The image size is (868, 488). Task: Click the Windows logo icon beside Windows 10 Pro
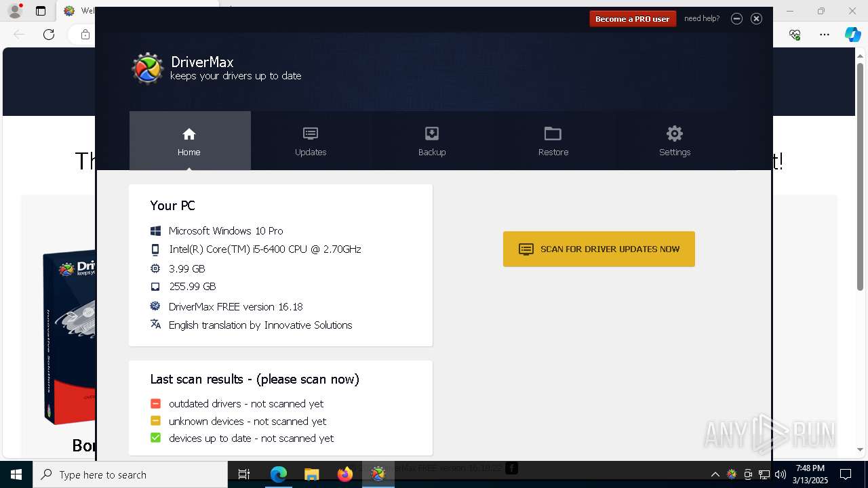(x=155, y=231)
